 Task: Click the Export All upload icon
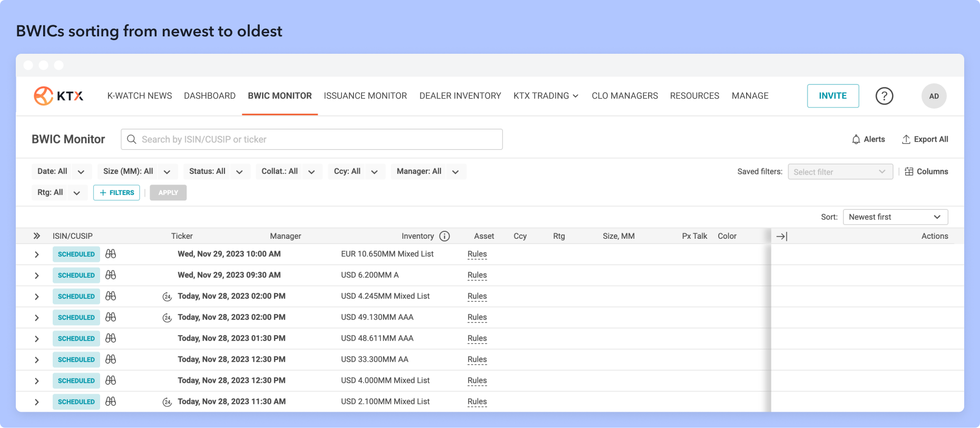[906, 140]
